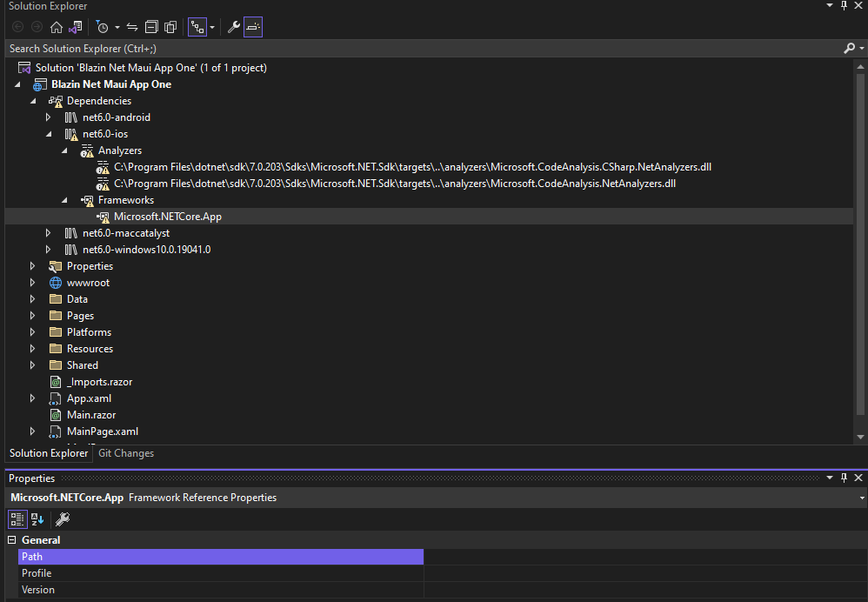Image resolution: width=868 pixels, height=602 pixels.
Task: Switch to the Git Changes tab
Action: (x=125, y=452)
